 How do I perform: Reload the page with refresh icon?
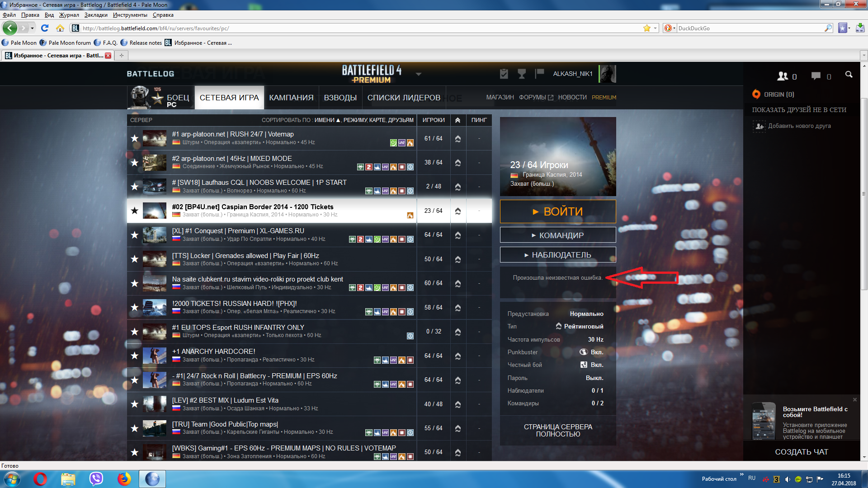click(x=44, y=28)
